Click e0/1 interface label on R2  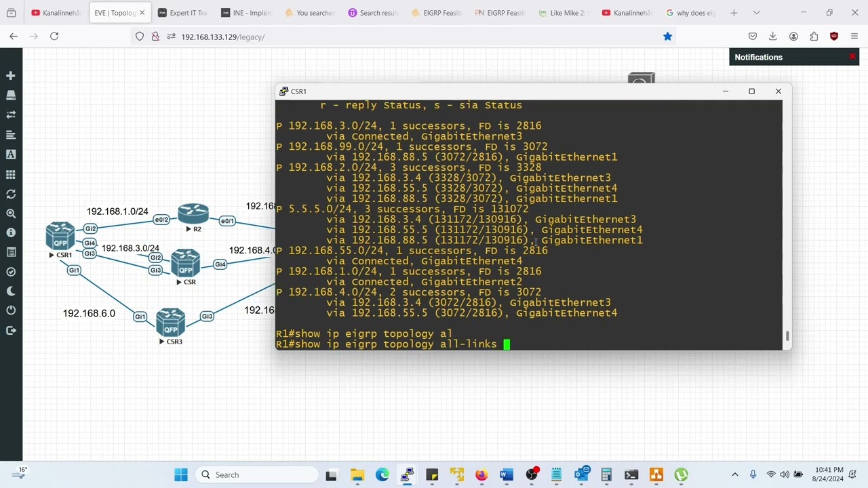[227, 221]
